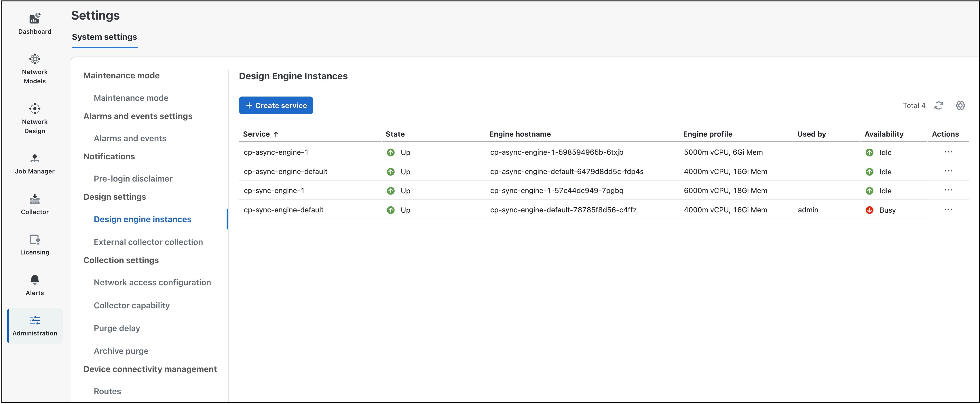
Task: Select Design engine instances item
Action: pos(142,219)
